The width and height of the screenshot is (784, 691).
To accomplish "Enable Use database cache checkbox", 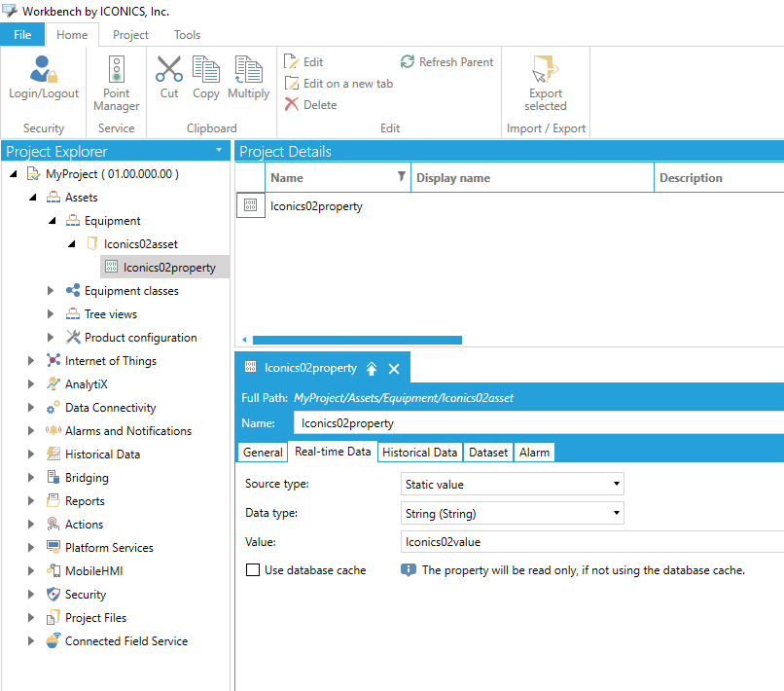I will pyautogui.click(x=253, y=570).
